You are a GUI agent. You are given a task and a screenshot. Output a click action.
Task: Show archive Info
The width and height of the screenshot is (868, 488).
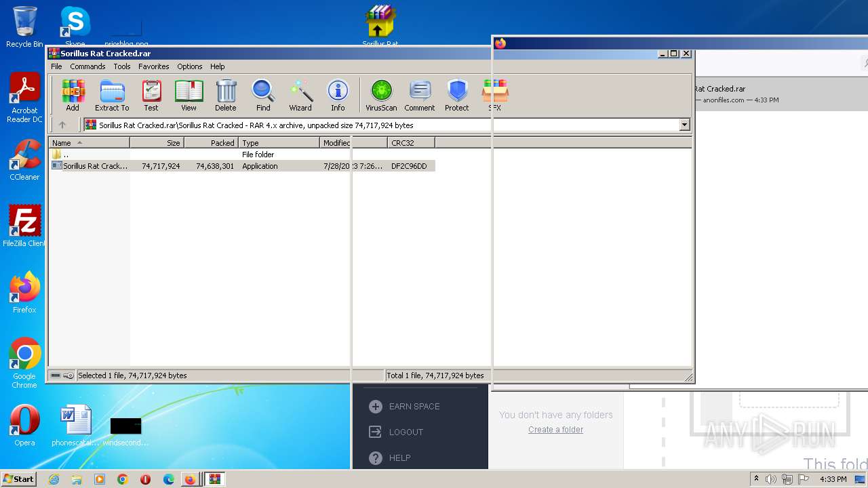point(338,95)
